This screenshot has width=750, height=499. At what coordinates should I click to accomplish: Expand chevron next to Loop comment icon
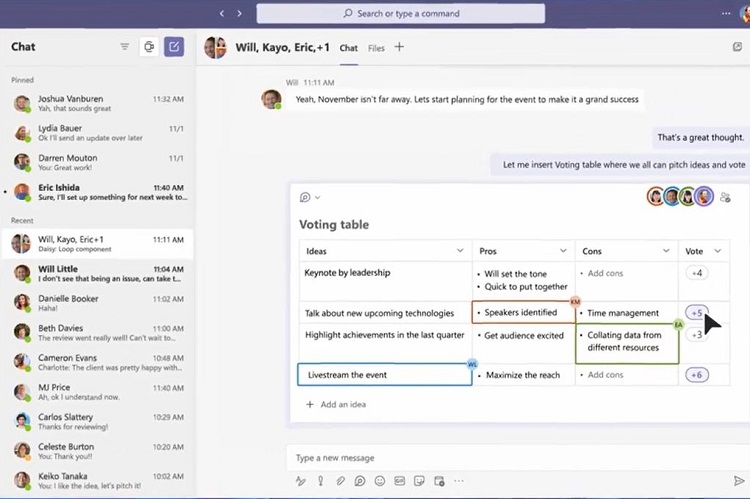coord(317,197)
